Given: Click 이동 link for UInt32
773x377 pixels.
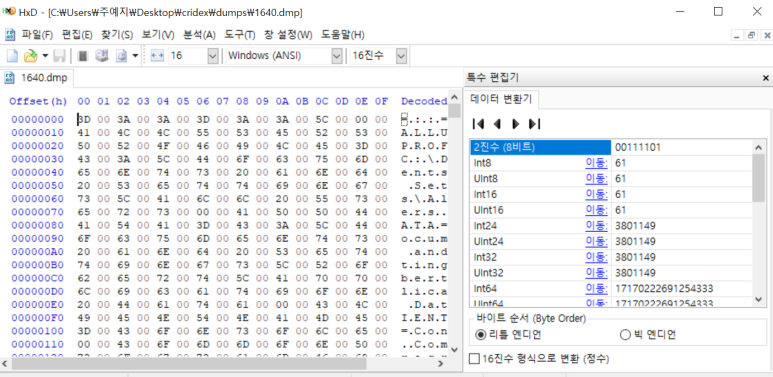Looking at the screenshot, I should tap(596, 273).
